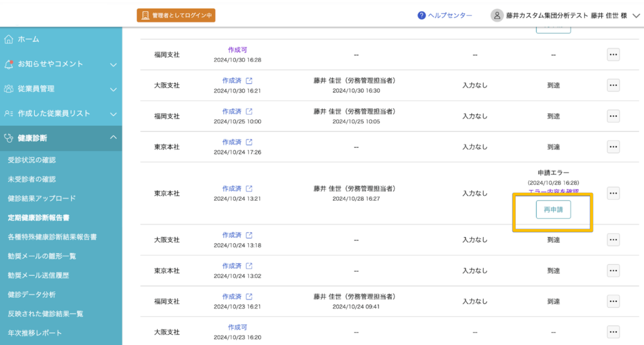Screen dimensions: 644x345
Task: Open more options for 大阪支社 2024/10/23 16:20 row
Action: click(x=613, y=332)
